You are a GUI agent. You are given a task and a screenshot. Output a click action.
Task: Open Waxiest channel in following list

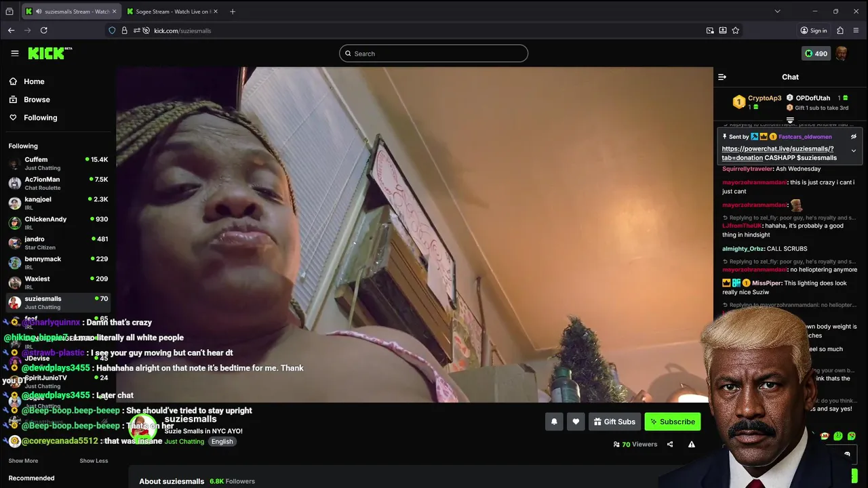[58, 282]
